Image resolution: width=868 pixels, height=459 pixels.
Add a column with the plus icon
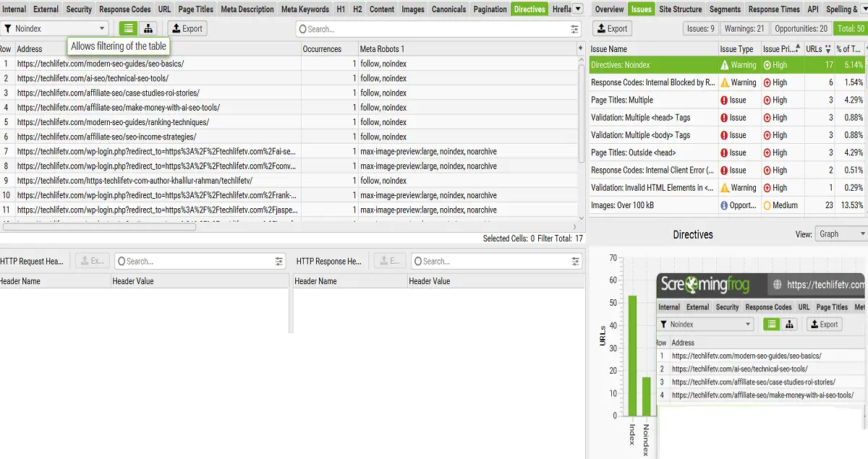(x=580, y=48)
